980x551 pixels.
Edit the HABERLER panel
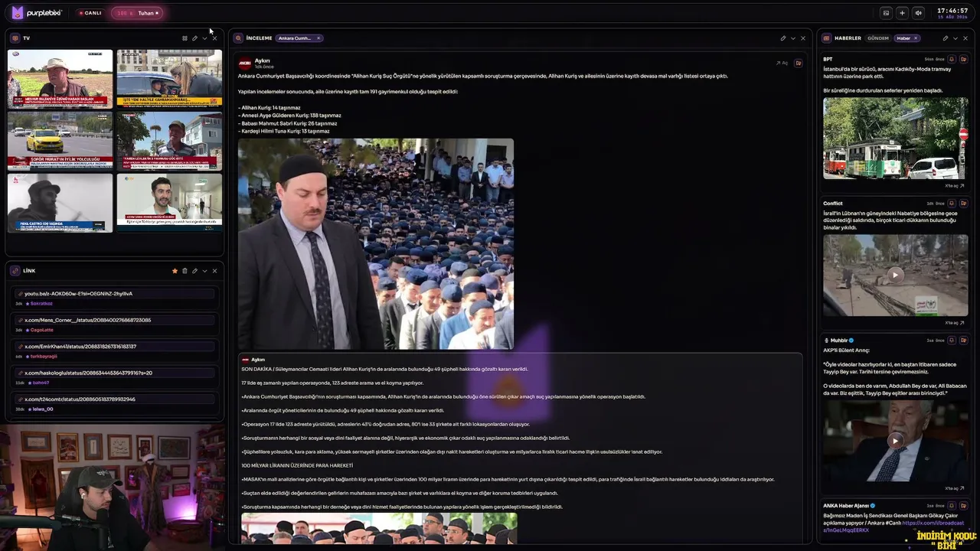point(946,38)
